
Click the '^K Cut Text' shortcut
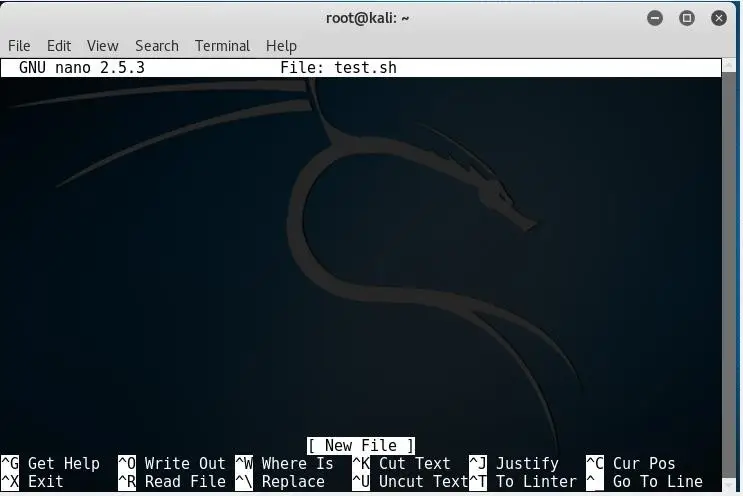click(x=401, y=463)
